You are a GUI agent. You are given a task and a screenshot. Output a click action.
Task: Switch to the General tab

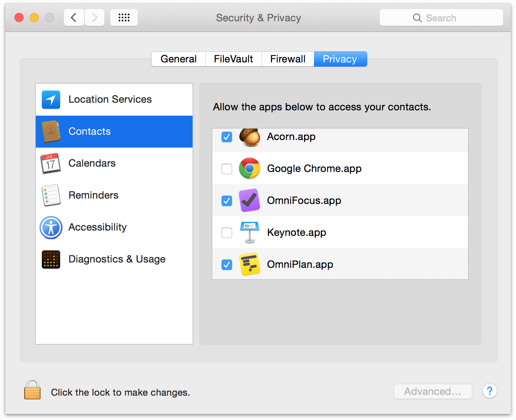tap(178, 59)
